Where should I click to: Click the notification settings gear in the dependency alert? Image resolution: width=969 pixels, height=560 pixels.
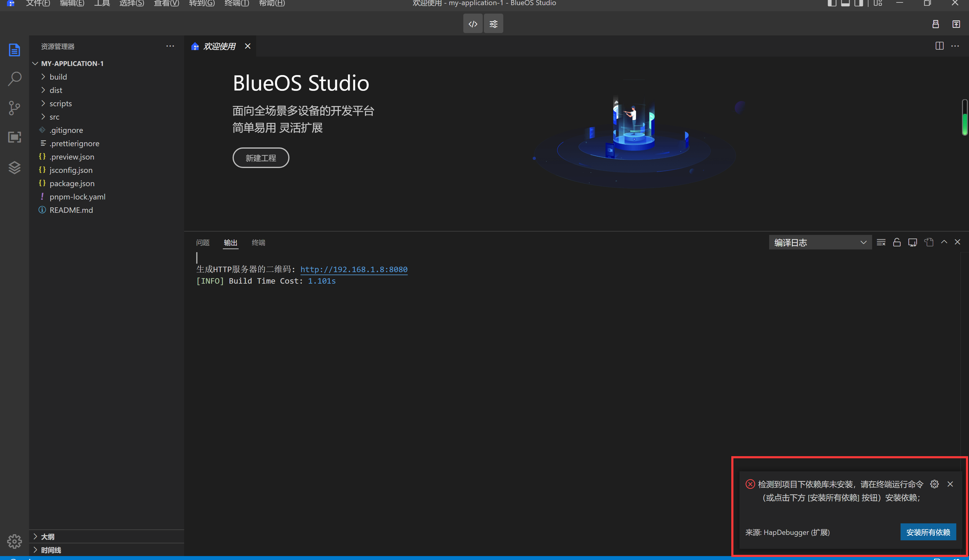pyautogui.click(x=934, y=484)
